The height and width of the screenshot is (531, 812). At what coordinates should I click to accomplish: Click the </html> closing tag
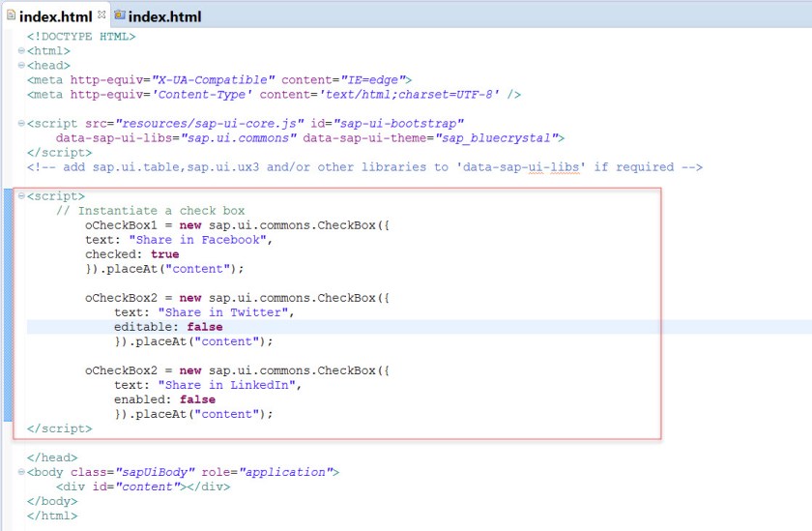click(52, 516)
